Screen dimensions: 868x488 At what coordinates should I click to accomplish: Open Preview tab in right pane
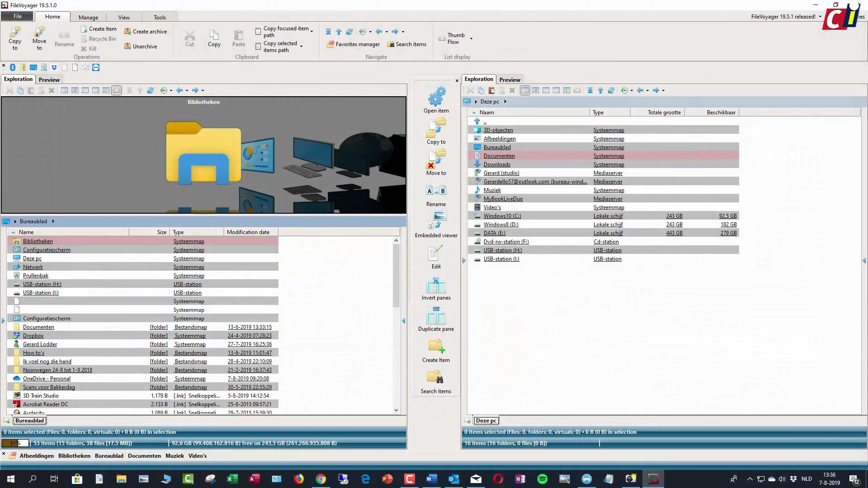click(x=509, y=80)
